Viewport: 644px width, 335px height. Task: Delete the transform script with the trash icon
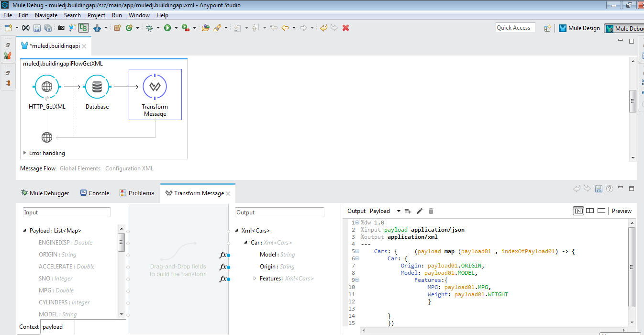(430, 211)
